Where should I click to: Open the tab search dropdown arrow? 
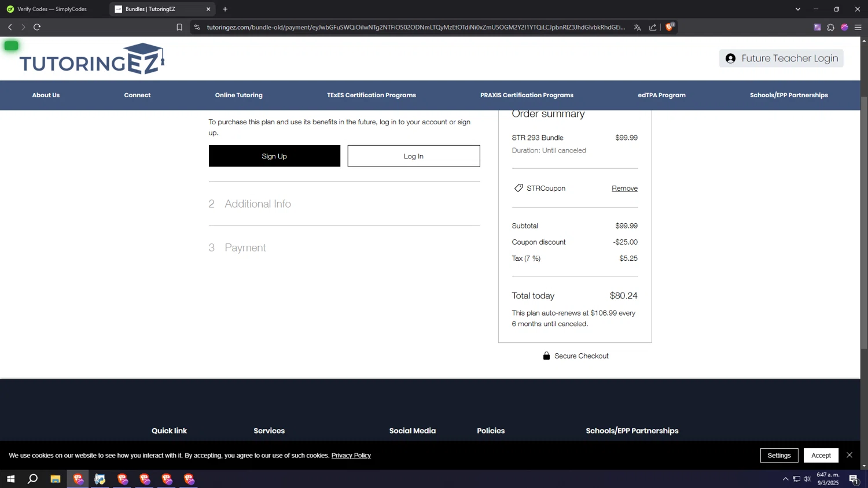click(x=797, y=9)
